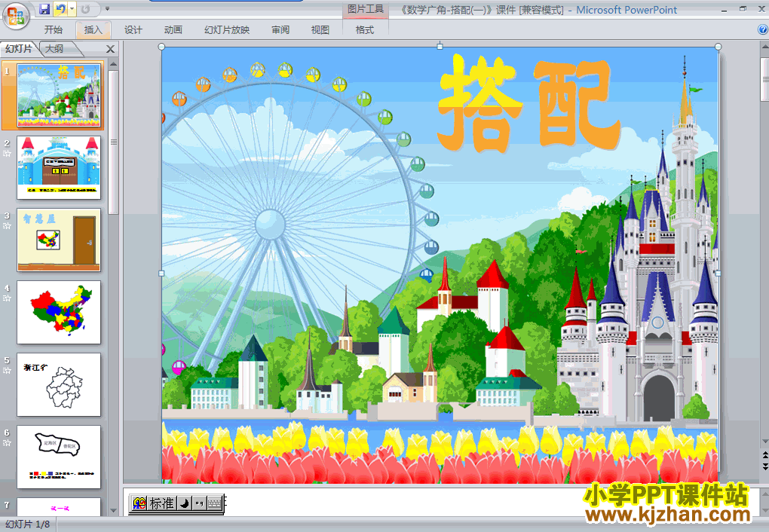Click the animation star icon beside slide 3
This screenshot has height=532, width=769.
pyautogui.click(x=7, y=225)
